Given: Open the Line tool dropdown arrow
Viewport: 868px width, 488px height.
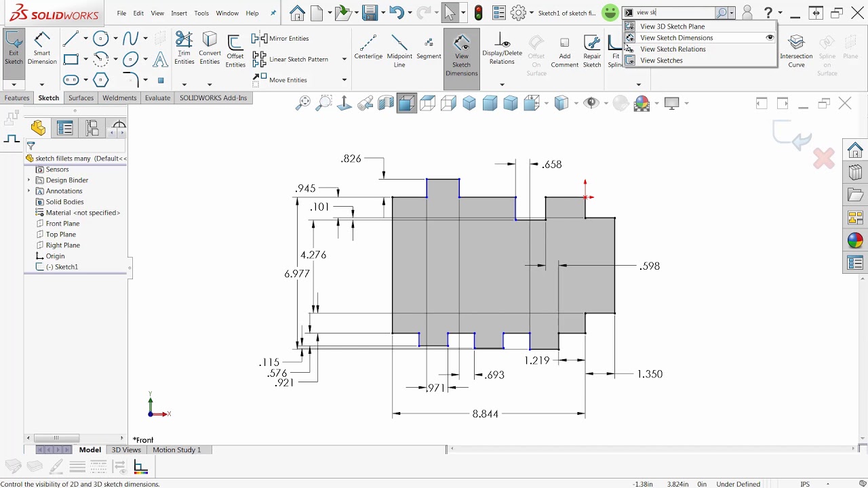Looking at the screenshot, I should coord(85,39).
